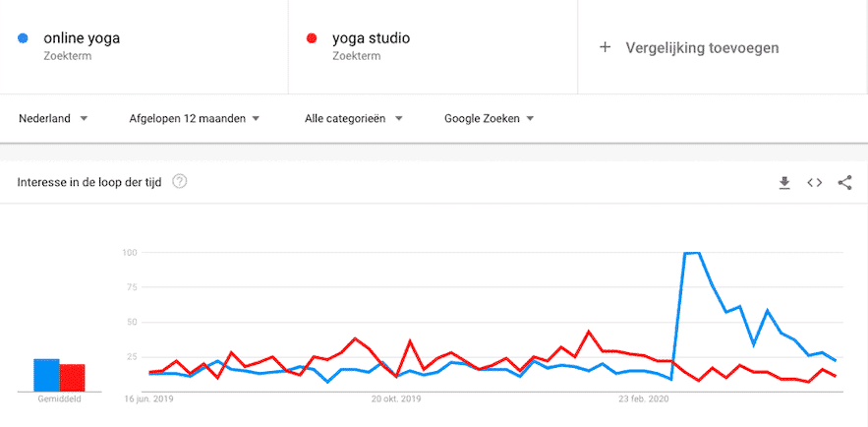Click the red dot beside yoga studio

pos(312,39)
